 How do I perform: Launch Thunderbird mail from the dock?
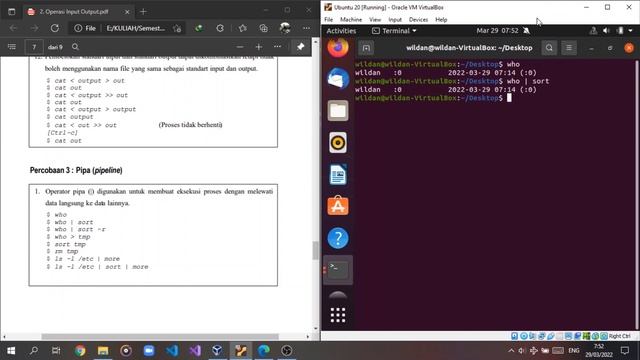338,78
